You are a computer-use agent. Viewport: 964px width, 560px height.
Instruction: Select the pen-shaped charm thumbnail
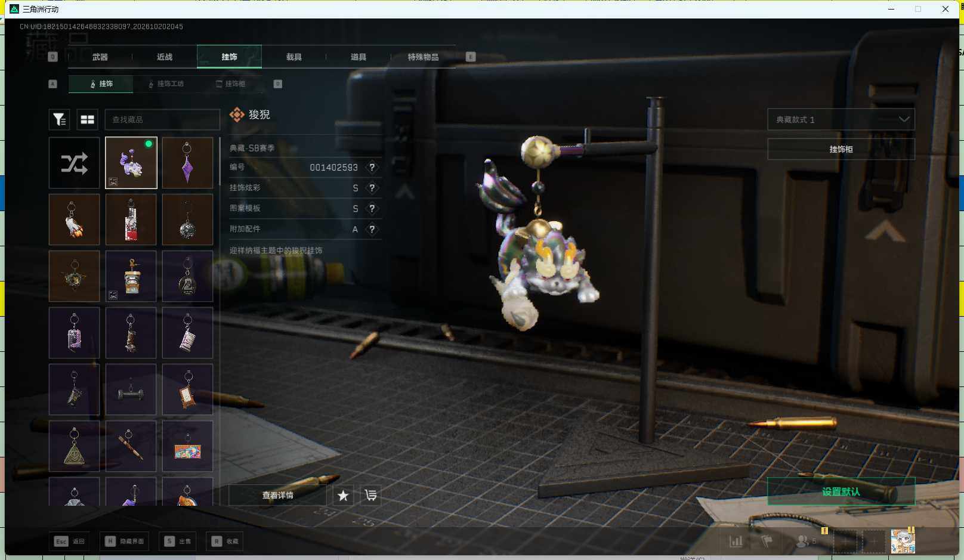click(131, 446)
